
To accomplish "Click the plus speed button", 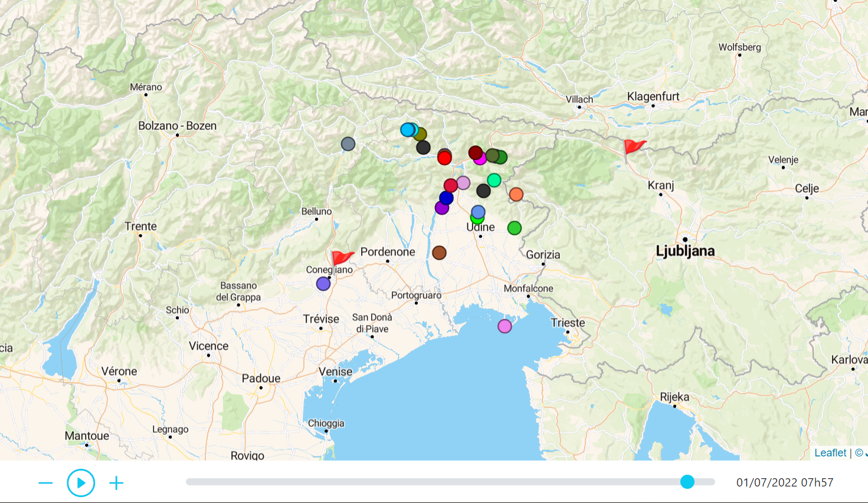I will [116, 483].
